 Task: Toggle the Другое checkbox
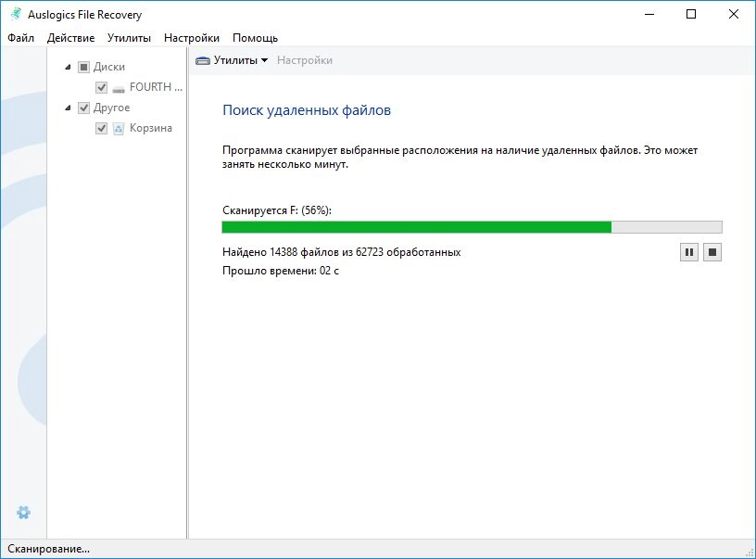pyautogui.click(x=84, y=108)
